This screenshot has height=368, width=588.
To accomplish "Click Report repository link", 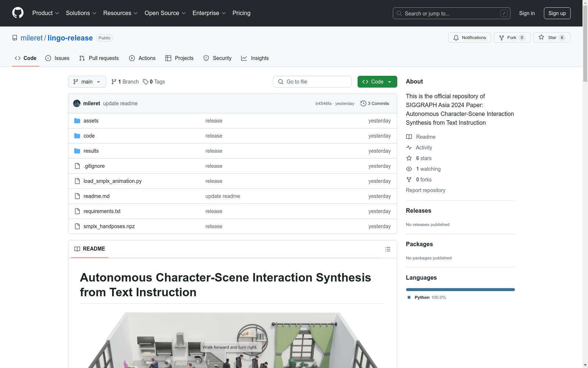I will pyautogui.click(x=426, y=190).
